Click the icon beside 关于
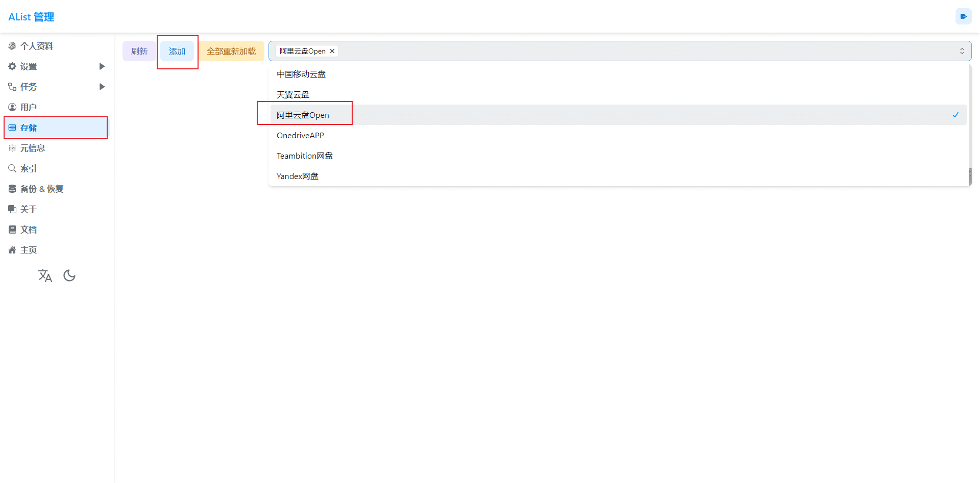The width and height of the screenshot is (980, 483). [x=12, y=209]
